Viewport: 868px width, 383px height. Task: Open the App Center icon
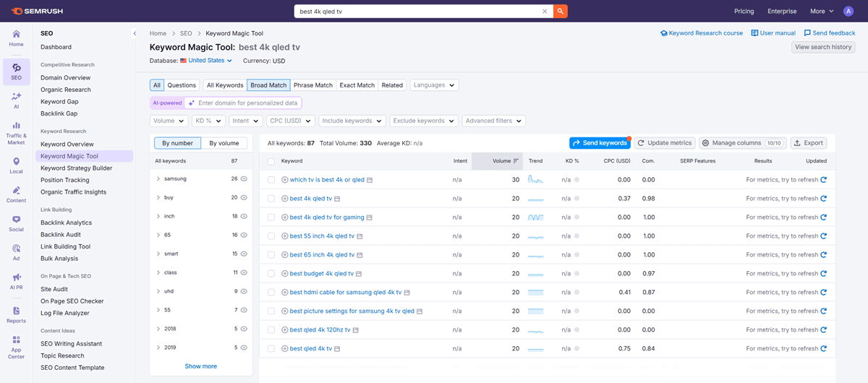point(16,347)
